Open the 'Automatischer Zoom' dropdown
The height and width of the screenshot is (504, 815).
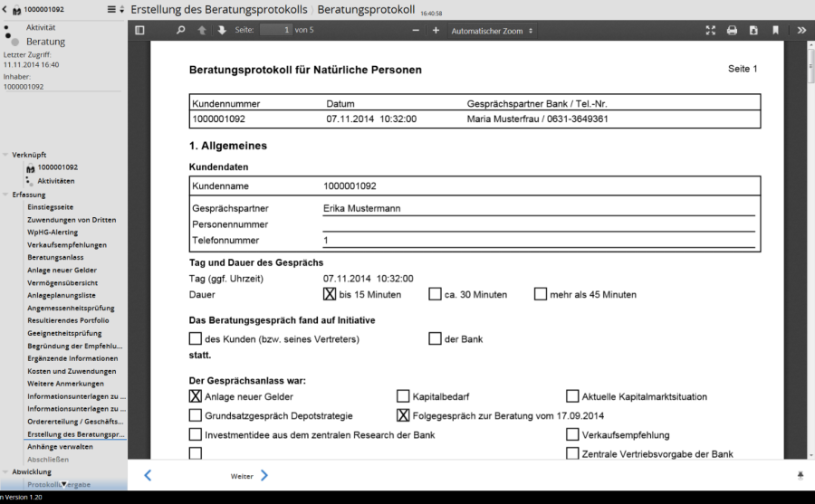[492, 30]
